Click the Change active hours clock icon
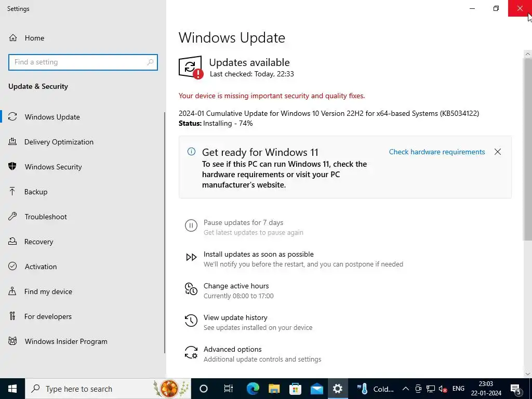This screenshot has height=399, width=532. pyautogui.click(x=191, y=289)
